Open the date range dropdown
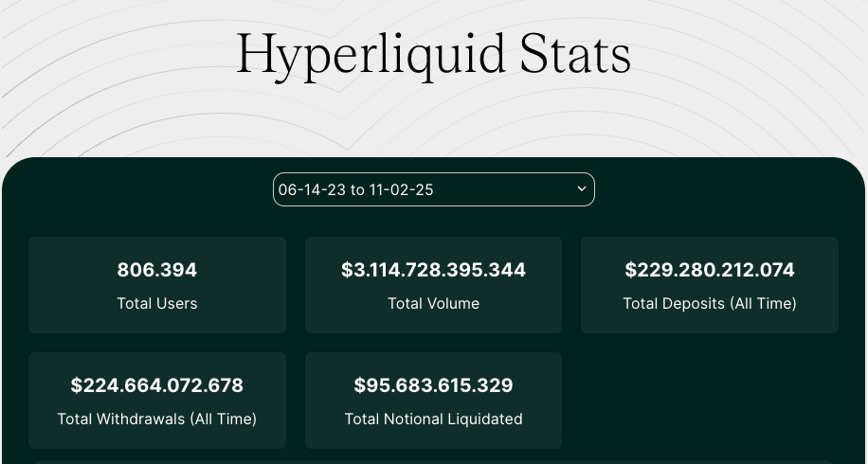The width and height of the screenshot is (868, 464). click(x=433, y=189)
